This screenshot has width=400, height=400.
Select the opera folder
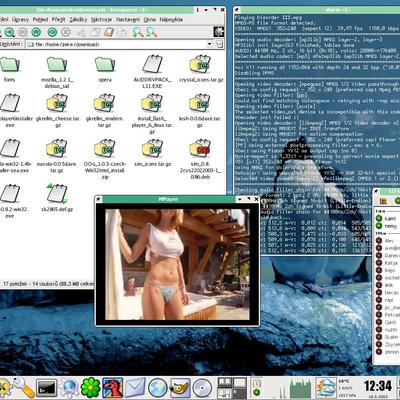pyautogui.click(x=105, y=69)
